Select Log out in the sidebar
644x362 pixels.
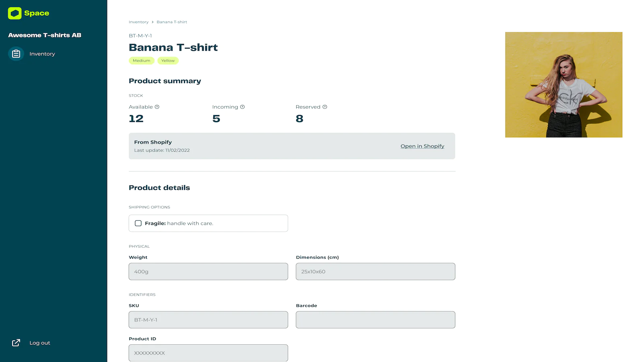pos(40,343)
